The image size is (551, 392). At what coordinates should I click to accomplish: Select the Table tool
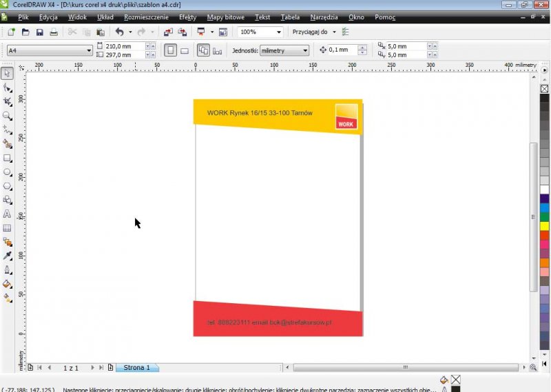(8, 228)
